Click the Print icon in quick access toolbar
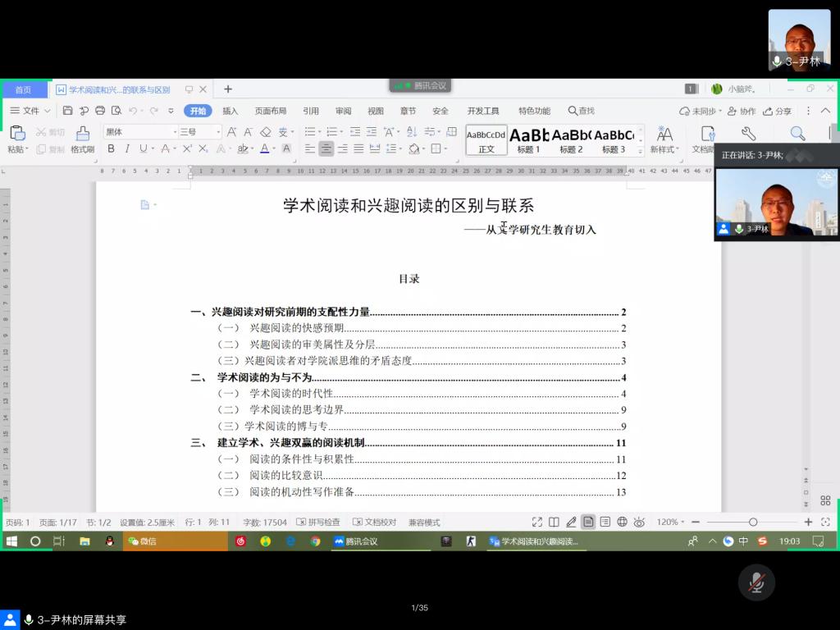 [x=99, y=111]
